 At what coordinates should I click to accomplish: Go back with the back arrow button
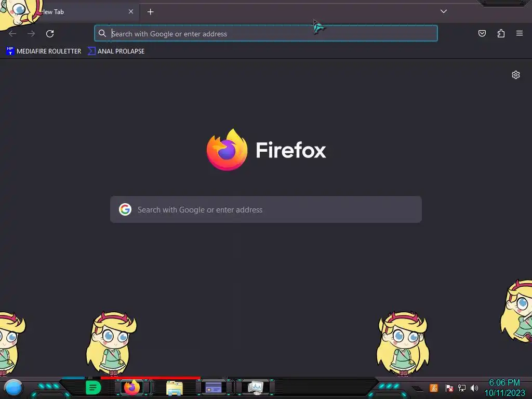12,34
